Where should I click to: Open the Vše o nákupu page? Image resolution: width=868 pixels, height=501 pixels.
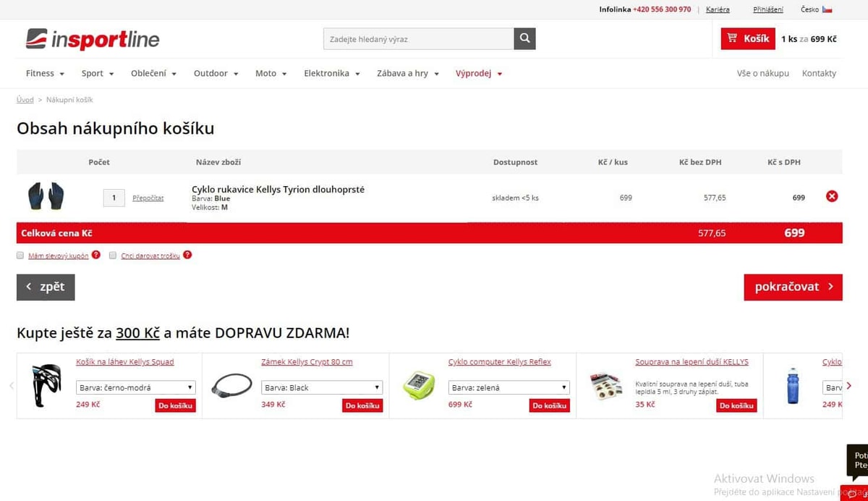coord(763,73)
